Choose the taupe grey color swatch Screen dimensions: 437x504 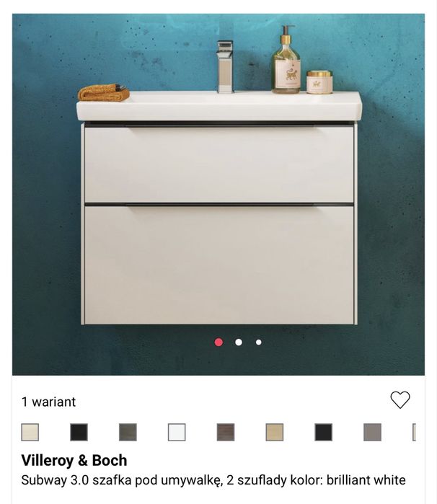tap(372, 432)
